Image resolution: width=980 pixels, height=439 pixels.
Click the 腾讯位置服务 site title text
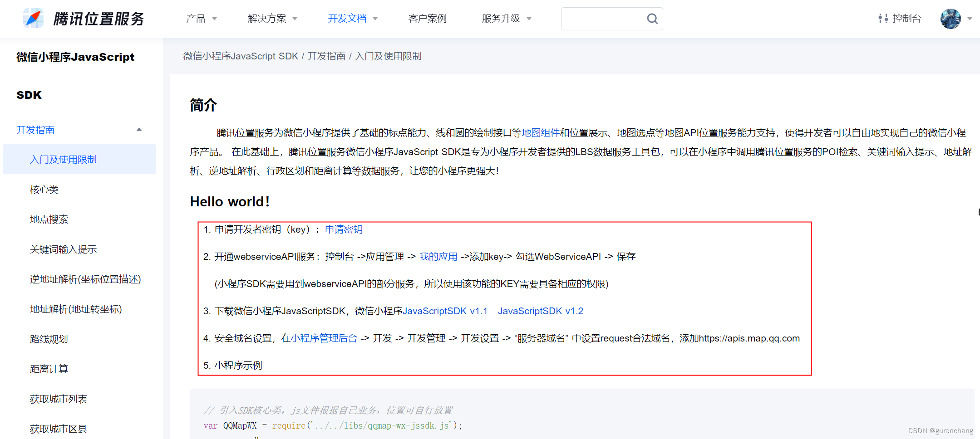click(98, 19)
